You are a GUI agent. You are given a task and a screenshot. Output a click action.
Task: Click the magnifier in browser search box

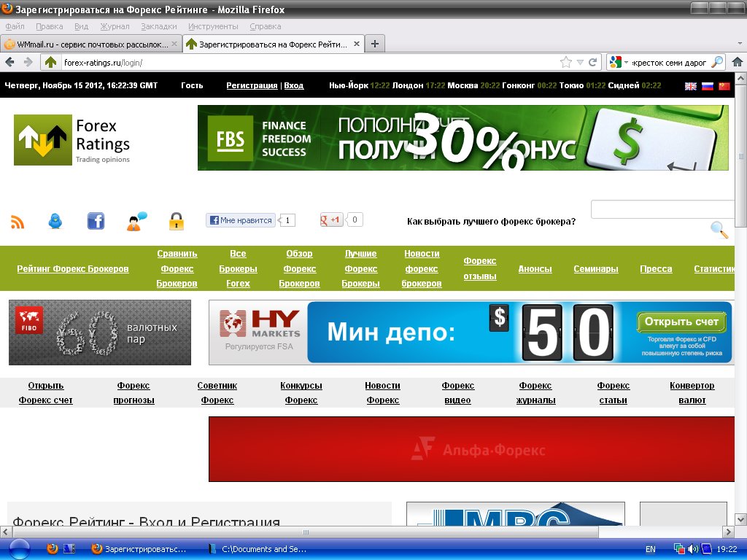click(x=717, y=62)
